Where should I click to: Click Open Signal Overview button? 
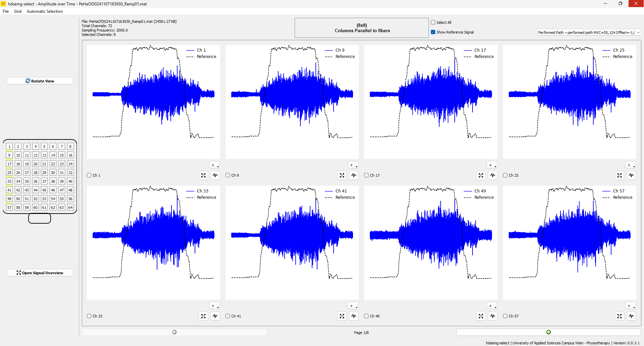(x=40, y=273)
